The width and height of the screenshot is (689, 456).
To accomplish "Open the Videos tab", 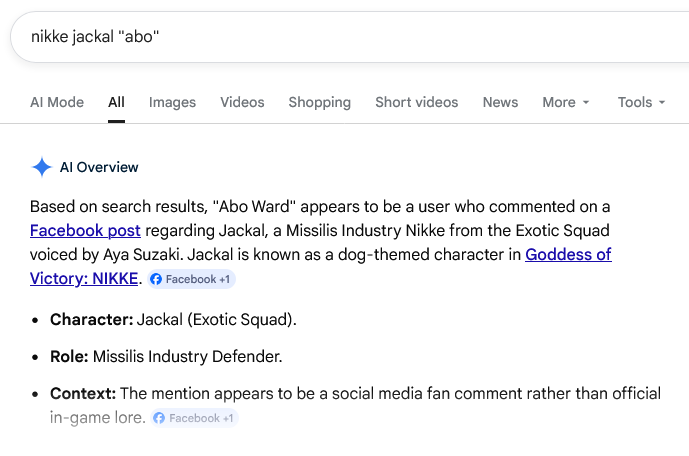I will 242,102.
